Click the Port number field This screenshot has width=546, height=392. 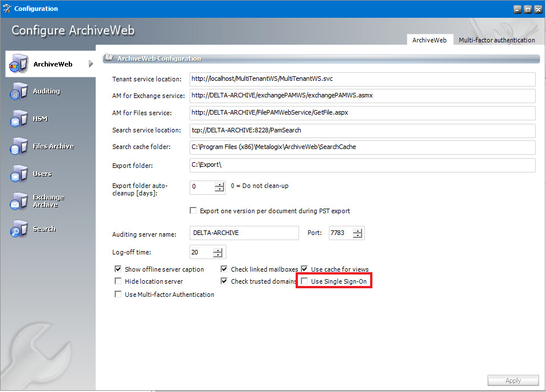[340, 233]
